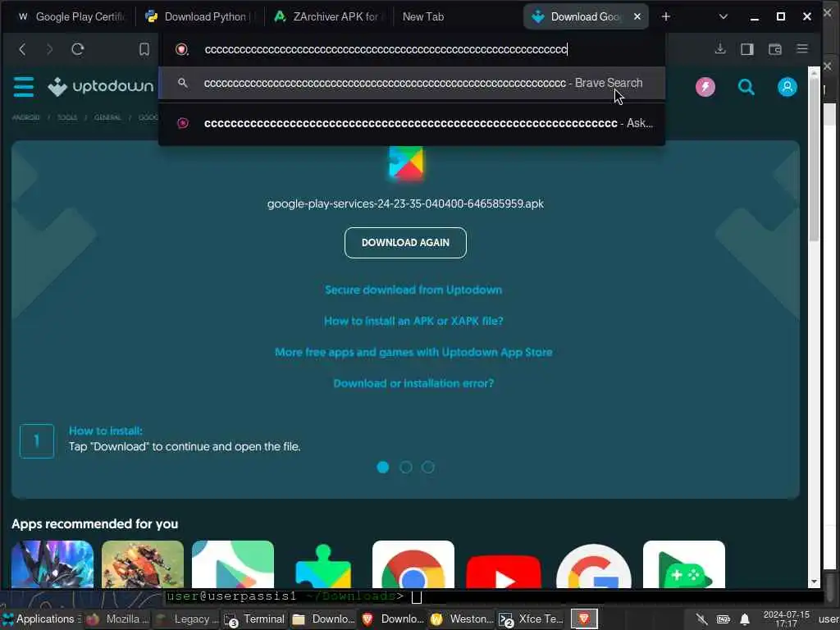Screen dimensions: 840x630
Task: Open the Google recommended app thumbnail
Action: 594,564
